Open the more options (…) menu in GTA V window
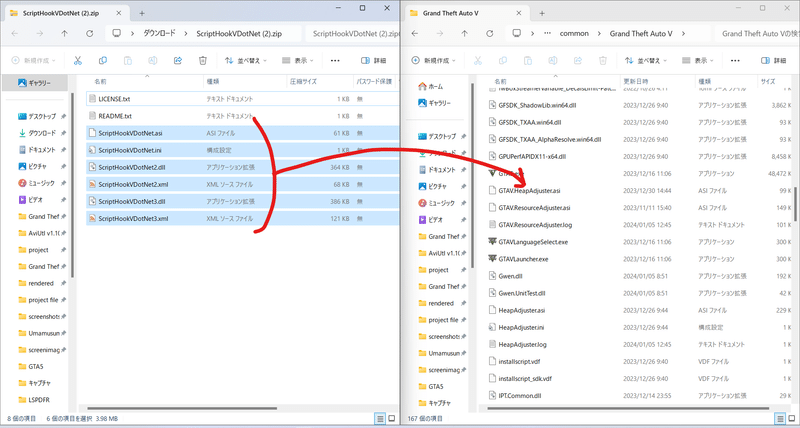Image resolution: width=800 pixels, height=428 pixels. coord(735,60)
